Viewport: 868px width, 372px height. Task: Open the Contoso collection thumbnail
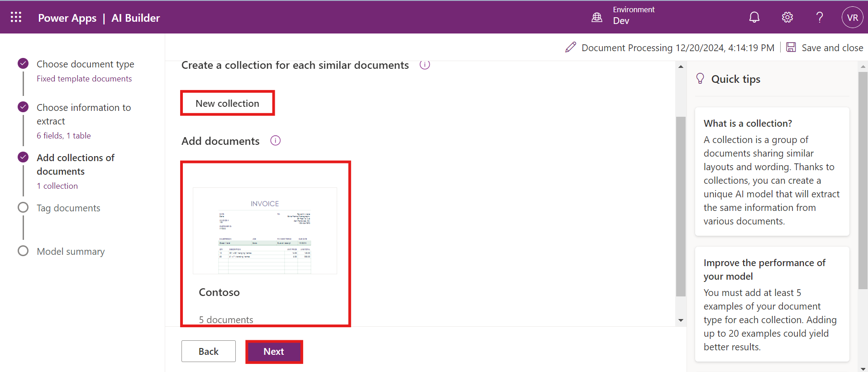pyautogui.click(x=265, y=231)
